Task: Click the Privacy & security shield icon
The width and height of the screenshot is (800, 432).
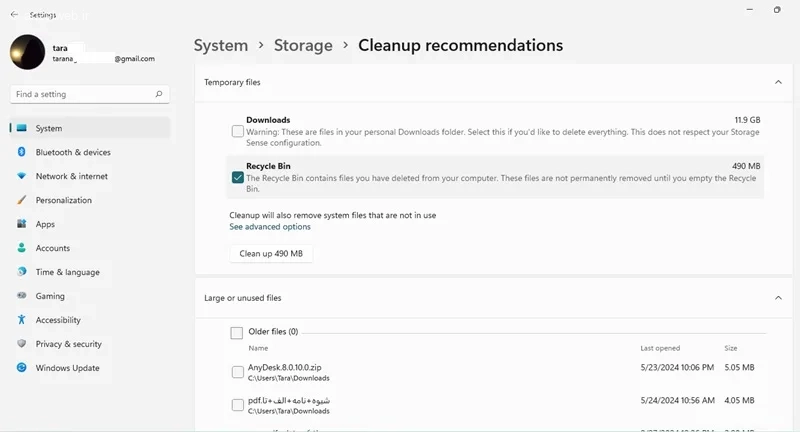Action: coord(21,344)
